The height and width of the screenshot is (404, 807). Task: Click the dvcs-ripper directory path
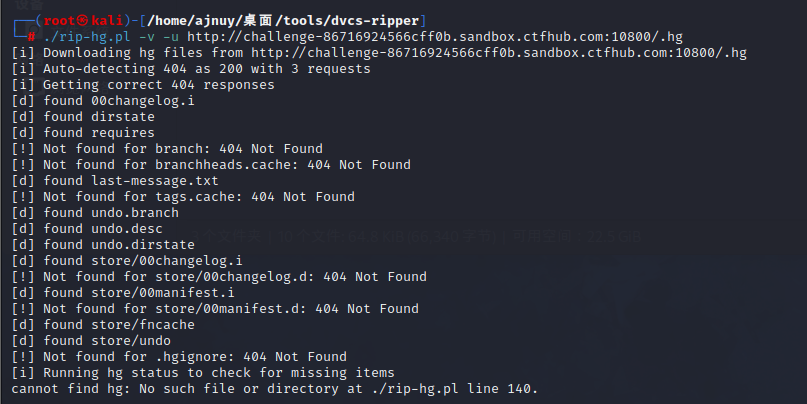[284, 21]
